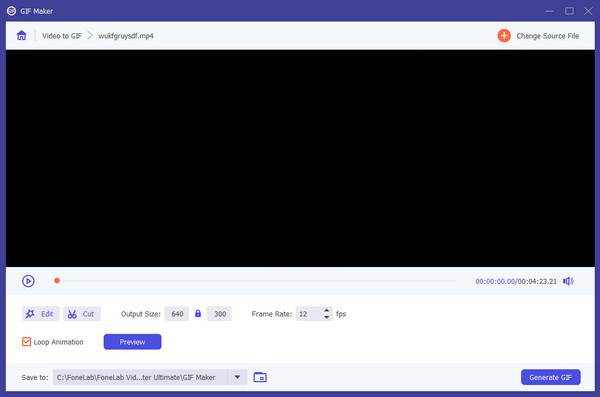Click the orange plus Change Source icon
This screenshot has height=397, width=600.
504,36
